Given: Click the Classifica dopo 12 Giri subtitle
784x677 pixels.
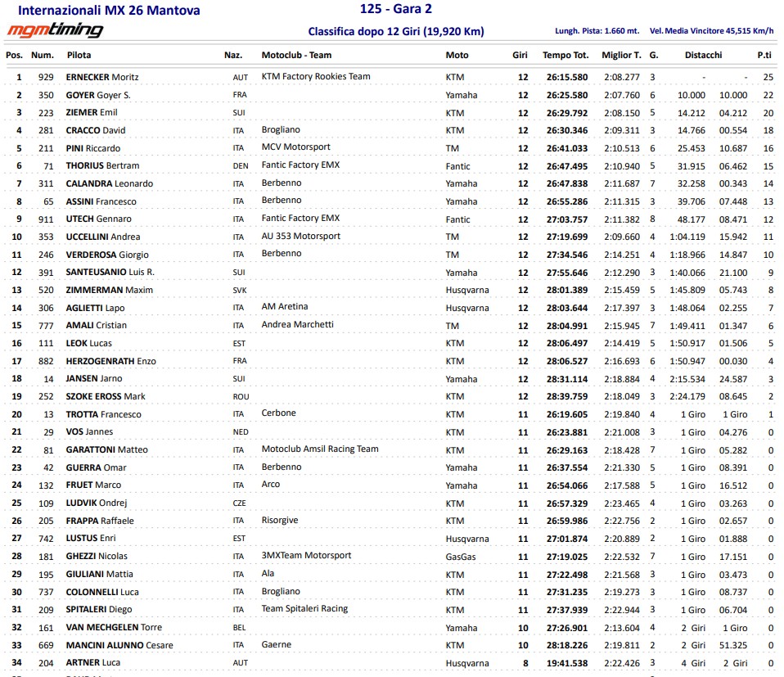Looking at the screenshot, I should [x=396, y=32].
